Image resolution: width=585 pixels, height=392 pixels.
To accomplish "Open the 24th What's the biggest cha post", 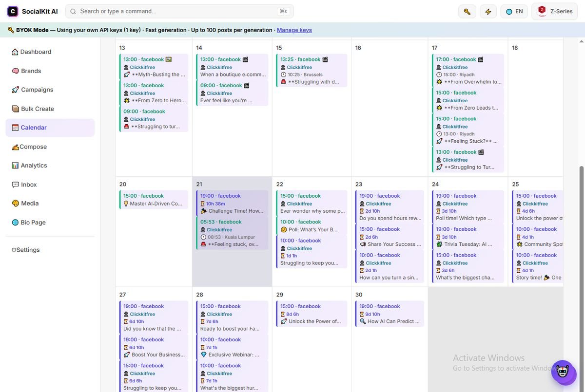I will tap(468, 266).
